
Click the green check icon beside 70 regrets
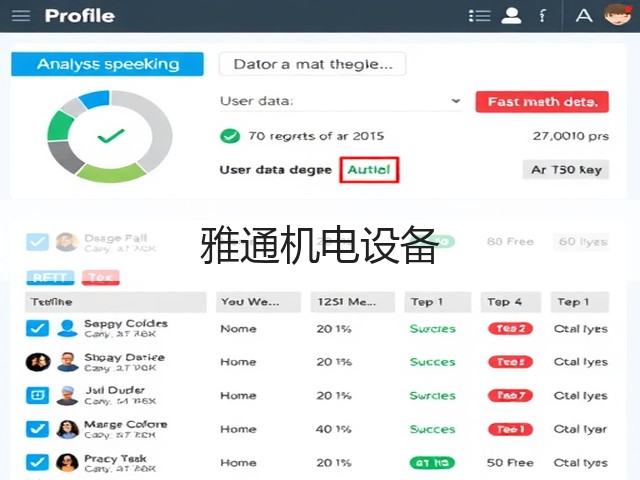[x=230, y=136]
